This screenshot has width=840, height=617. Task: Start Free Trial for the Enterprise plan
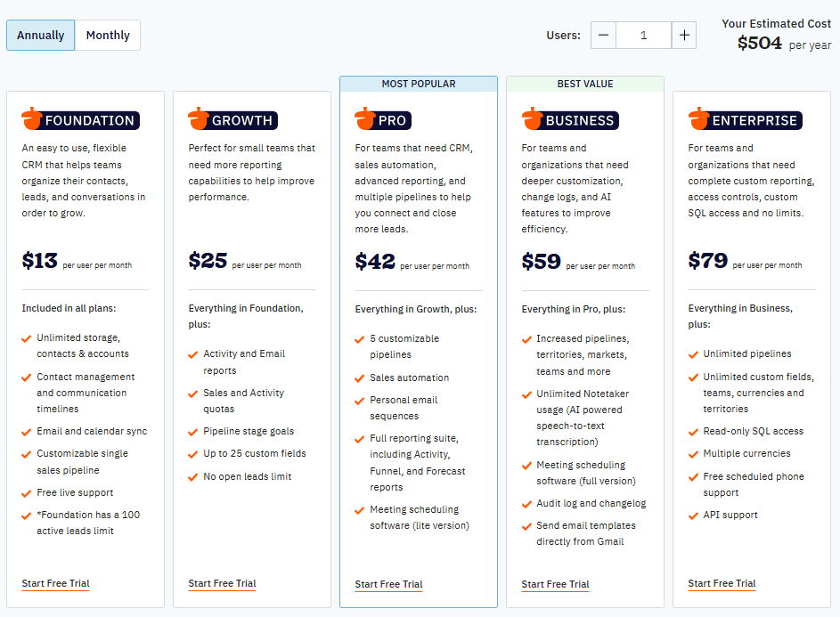coord(722,583)
